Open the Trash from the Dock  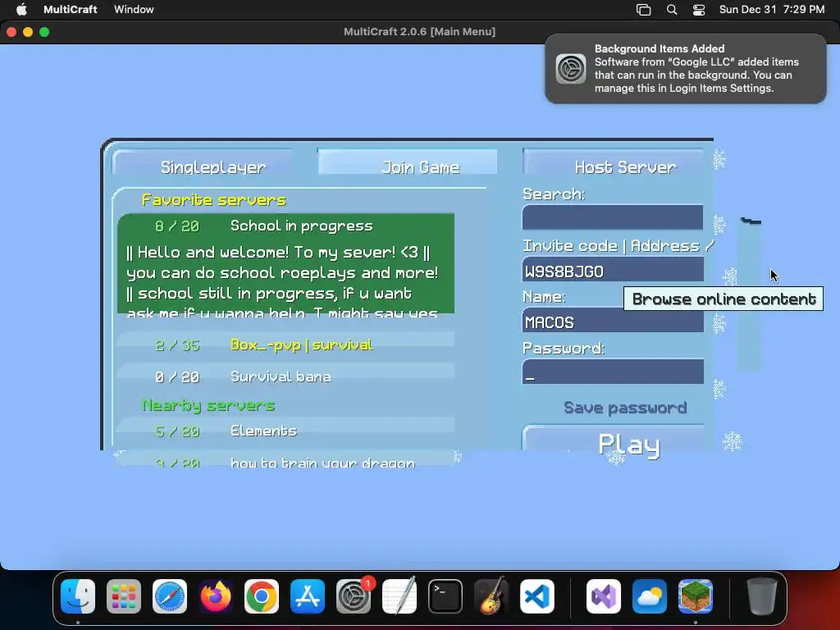coord(761,596)
